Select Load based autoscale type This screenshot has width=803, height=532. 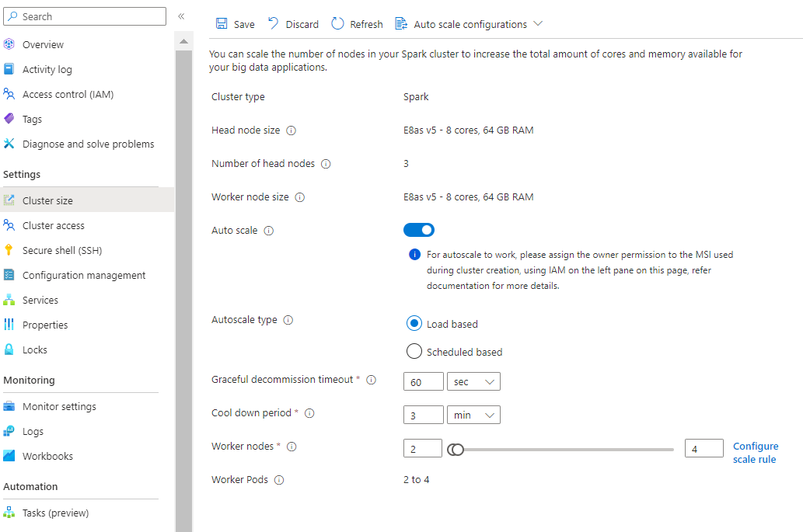coord(414,324)
